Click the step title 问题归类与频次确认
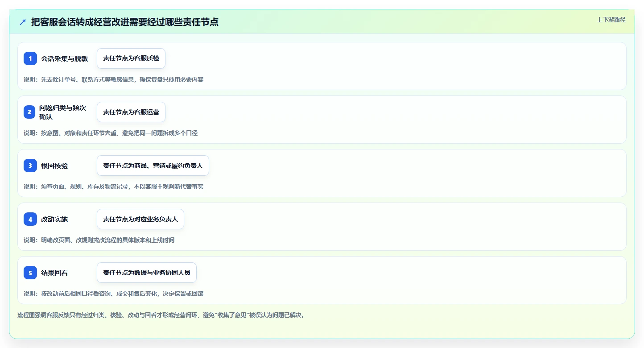This screenshot has width=644, height=348. coord(62,112)
